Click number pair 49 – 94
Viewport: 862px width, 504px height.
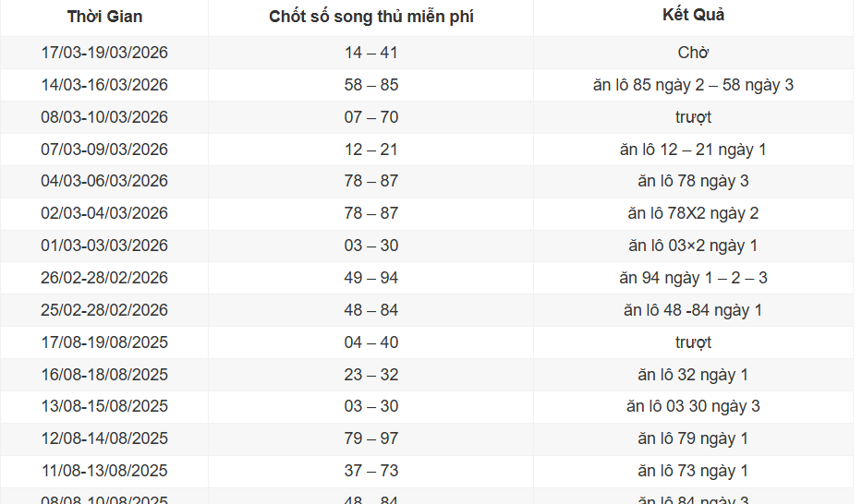pos(371,278)
